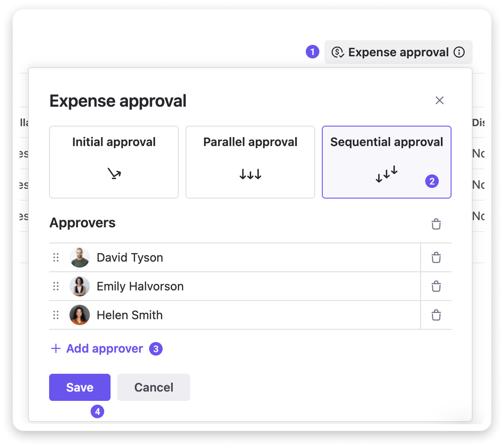Remove Emily Halvorson using trash icon
This screenshot has width=504, height=447.
tap(436, 286)
